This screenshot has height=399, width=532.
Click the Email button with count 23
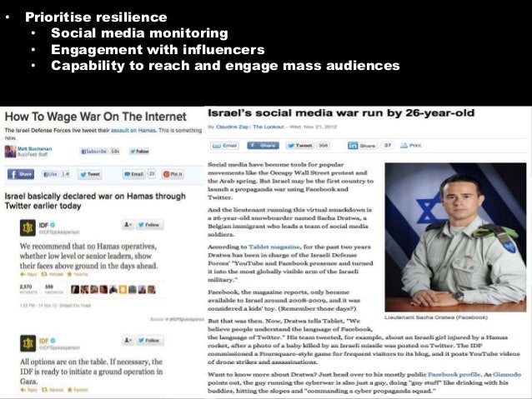coord(134,174)
